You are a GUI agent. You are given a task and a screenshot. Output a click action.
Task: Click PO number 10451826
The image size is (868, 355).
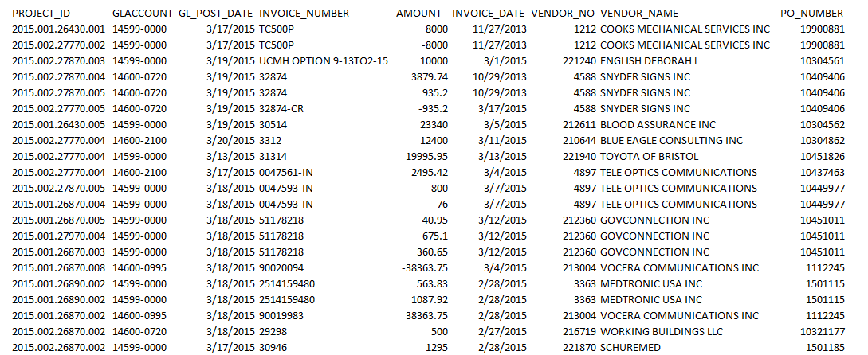click(x=823, y=157)
